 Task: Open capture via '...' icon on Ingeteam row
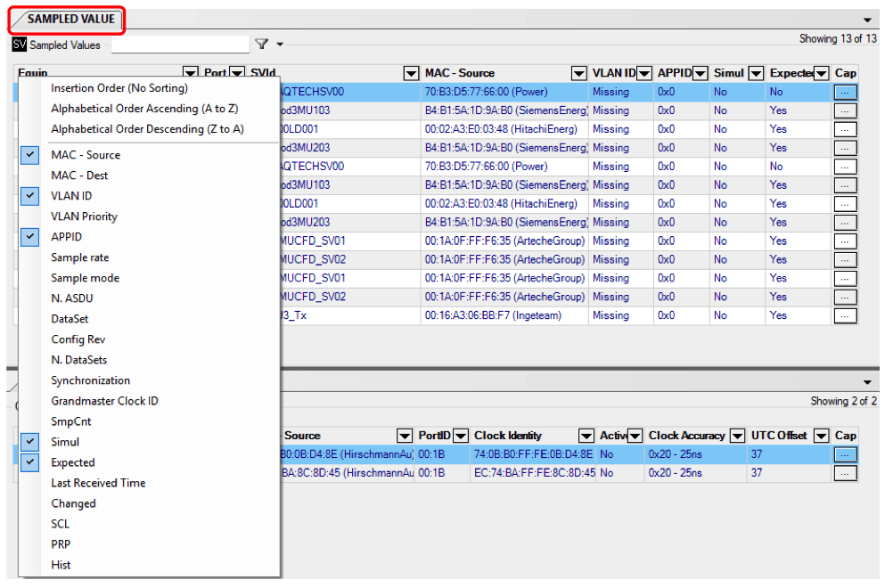844,315
